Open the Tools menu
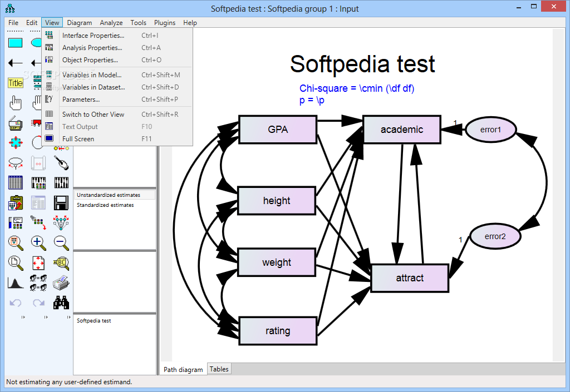Viewport: 570px width, 392px height. tap(138, 22)
